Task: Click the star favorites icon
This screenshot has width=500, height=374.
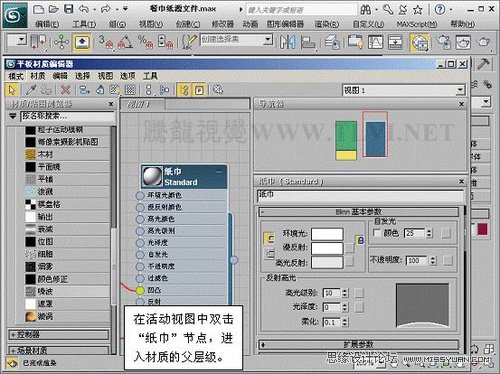Action: [418, 10]
